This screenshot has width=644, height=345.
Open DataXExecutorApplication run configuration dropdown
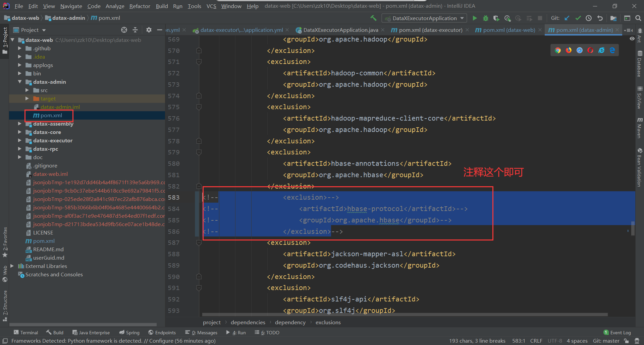[424, 18]
